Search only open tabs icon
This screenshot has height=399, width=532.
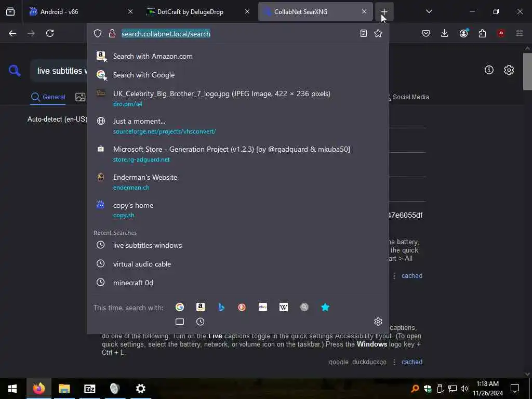179,322
